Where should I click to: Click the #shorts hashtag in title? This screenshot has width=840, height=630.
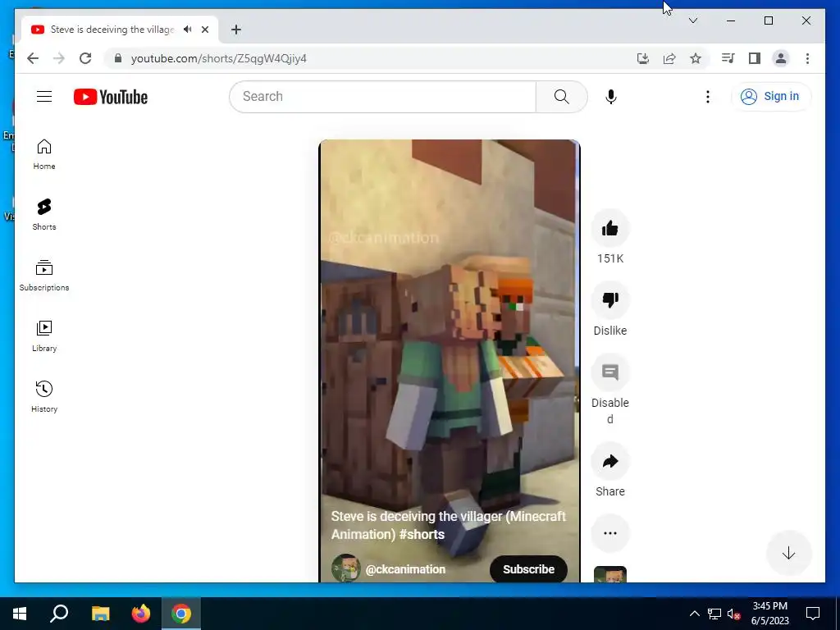[x=422, y=535]
